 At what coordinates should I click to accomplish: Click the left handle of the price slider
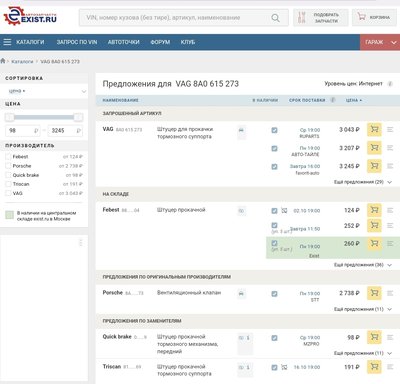coord(9,117)
